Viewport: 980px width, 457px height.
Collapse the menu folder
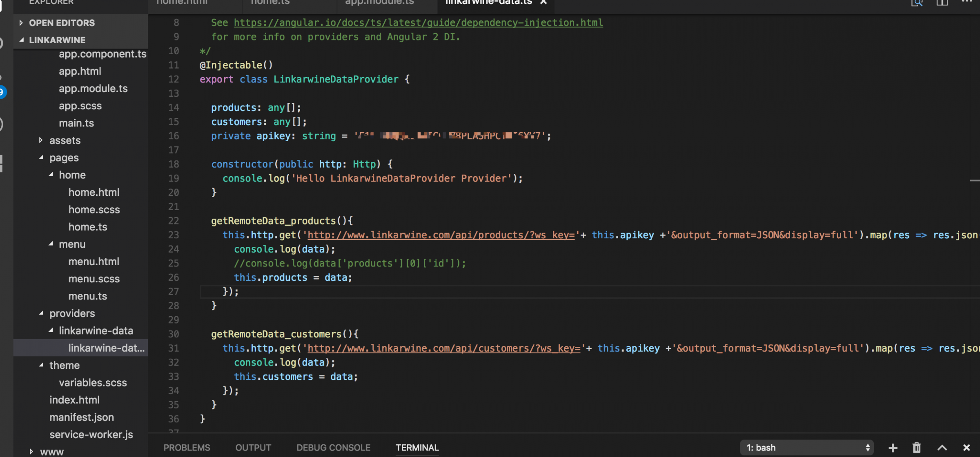coord(51,244)
